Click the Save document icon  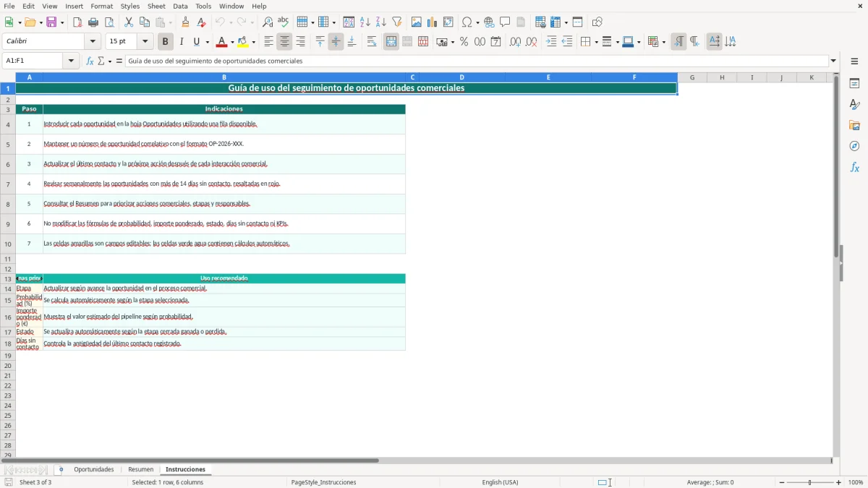[x=51, y=22]
